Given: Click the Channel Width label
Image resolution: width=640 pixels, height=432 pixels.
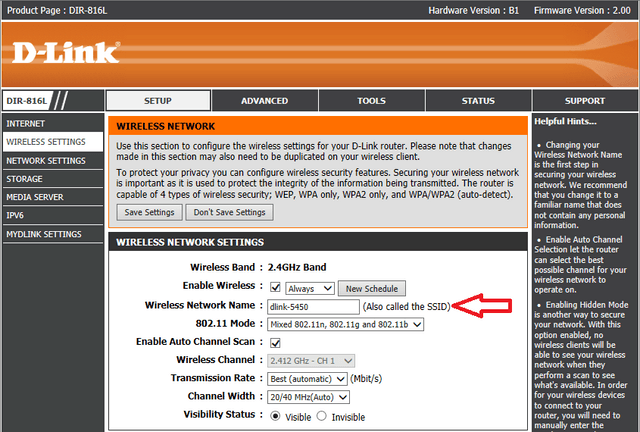Looking at the screenshot, I should point(221,396).
